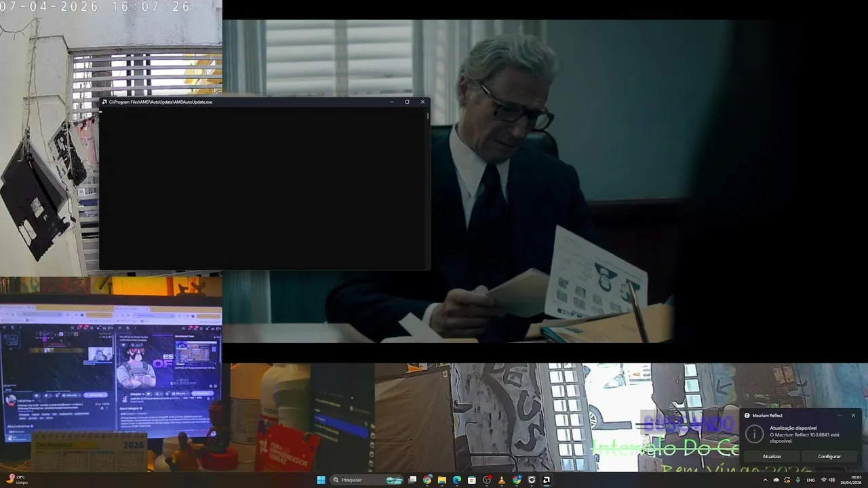Image resolution: width=868 pixels, height=488 pixels.
Task: Click the round info icon in the notification
Action: 754,434
